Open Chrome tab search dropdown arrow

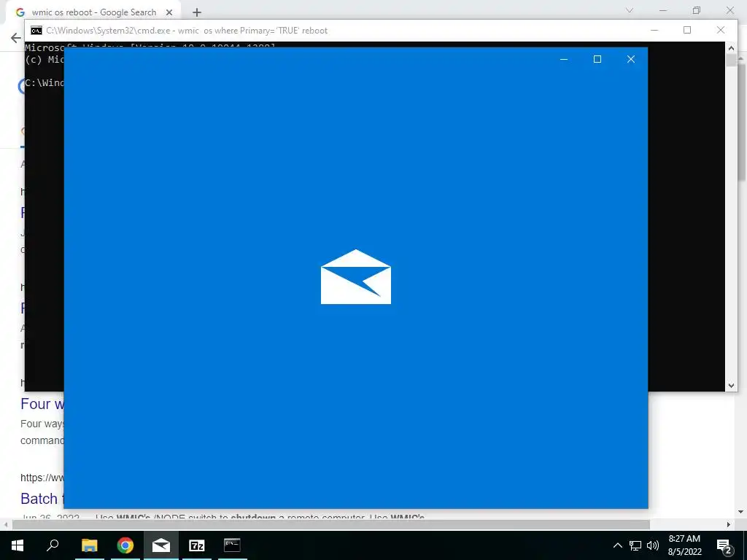point(630,10)
